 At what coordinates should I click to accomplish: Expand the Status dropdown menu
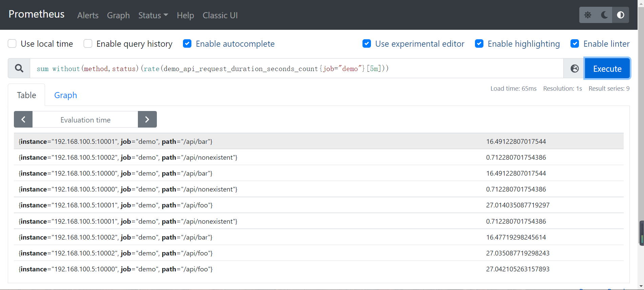pyautogui.click(x=153, y=15)
